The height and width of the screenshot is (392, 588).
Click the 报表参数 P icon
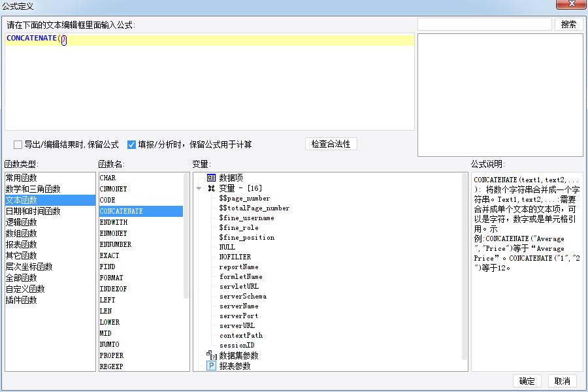tap(211, 366)
